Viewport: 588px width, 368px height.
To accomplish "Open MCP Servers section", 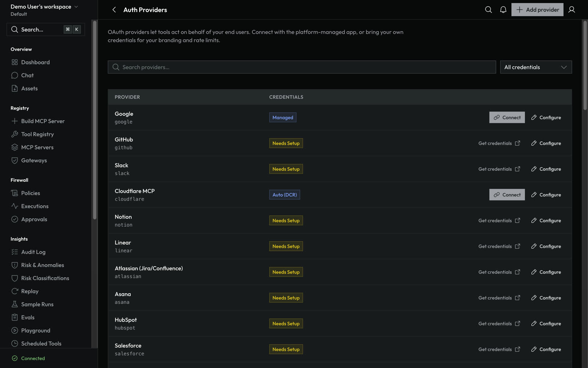I will point(37,147).
